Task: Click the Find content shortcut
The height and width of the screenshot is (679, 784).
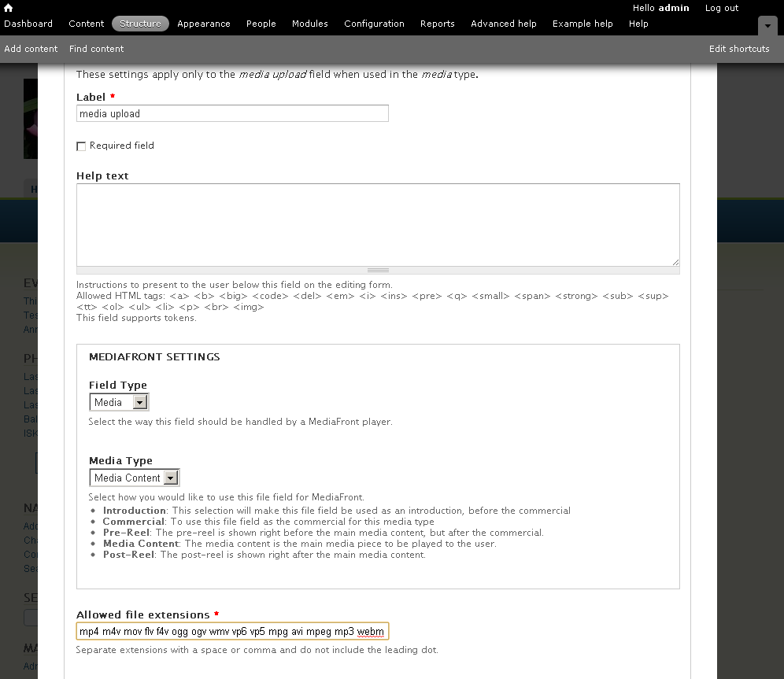Action: coord(96,49)
